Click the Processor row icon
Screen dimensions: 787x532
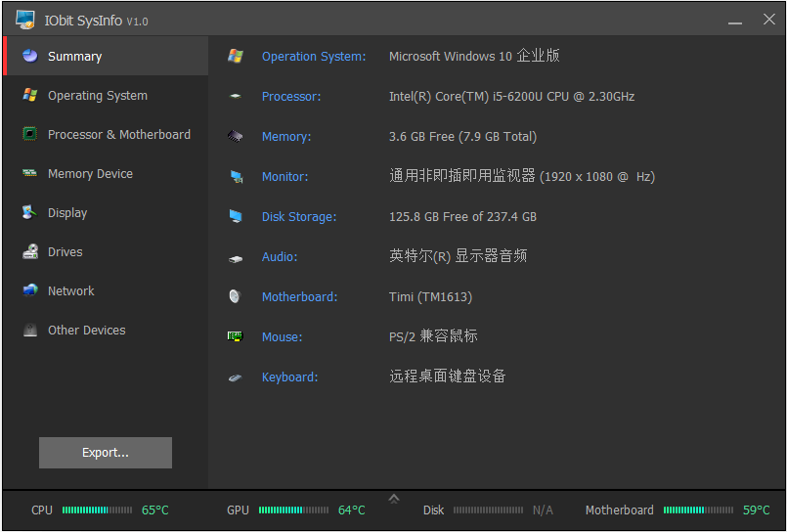(236, 96)
